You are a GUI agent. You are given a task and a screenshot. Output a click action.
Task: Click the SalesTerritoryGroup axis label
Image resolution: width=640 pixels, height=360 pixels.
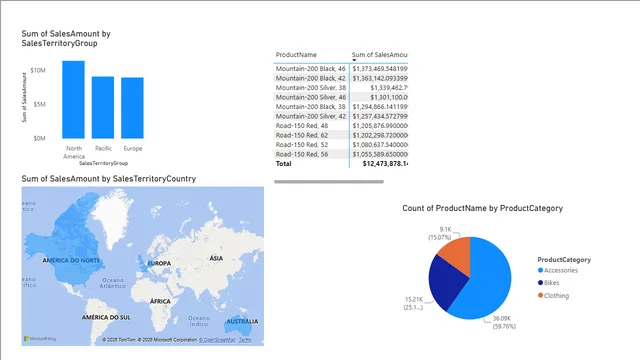(103, 163)
